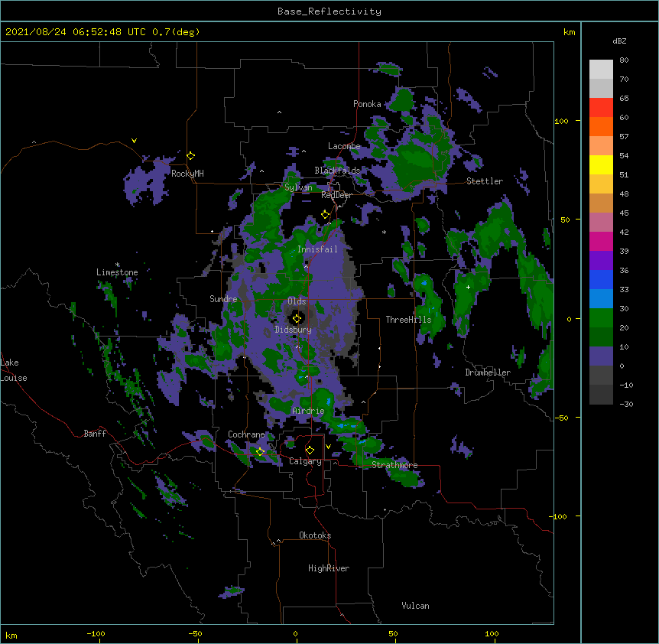
Task: Click the km unit label at the top right
Action: pos(569,32)
